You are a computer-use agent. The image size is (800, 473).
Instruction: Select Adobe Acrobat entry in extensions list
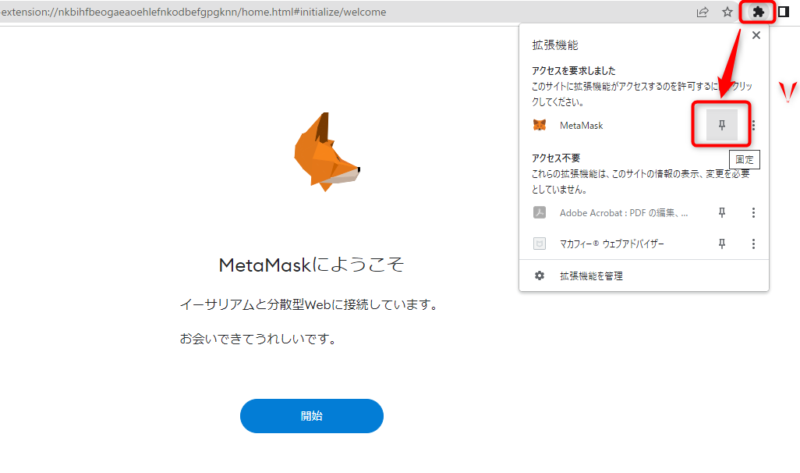coord(623,213)
